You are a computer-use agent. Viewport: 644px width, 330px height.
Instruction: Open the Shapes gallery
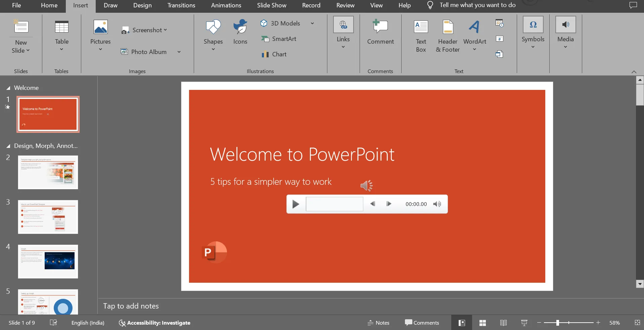pyautogui.click(x=213, y=36)
